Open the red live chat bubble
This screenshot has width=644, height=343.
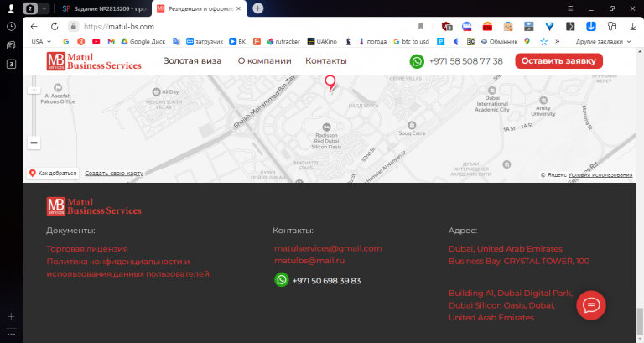(x=590, y=305)
